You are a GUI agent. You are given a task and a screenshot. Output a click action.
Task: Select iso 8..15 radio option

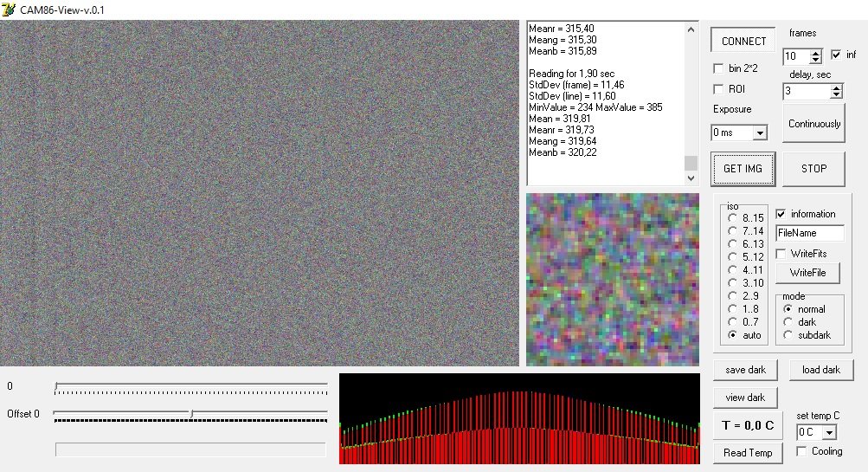732,217
